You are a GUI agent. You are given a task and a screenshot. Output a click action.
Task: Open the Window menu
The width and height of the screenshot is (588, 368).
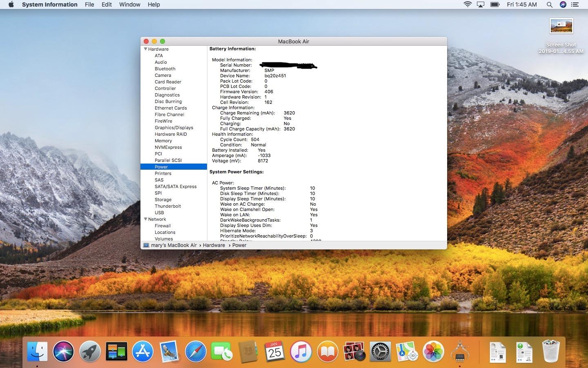tap(129, 4)
